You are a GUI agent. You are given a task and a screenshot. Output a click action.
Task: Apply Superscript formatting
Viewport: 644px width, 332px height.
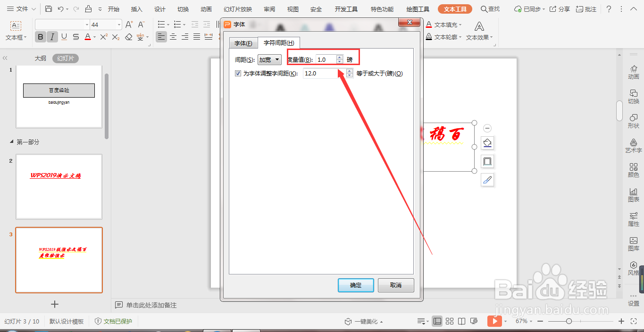click(x=104, y=37)
